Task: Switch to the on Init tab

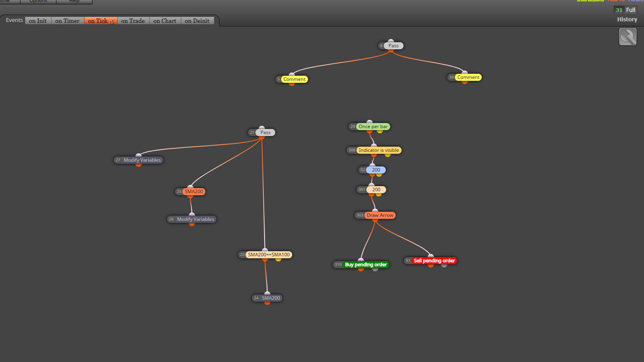Action: click(x=38, y=21)
